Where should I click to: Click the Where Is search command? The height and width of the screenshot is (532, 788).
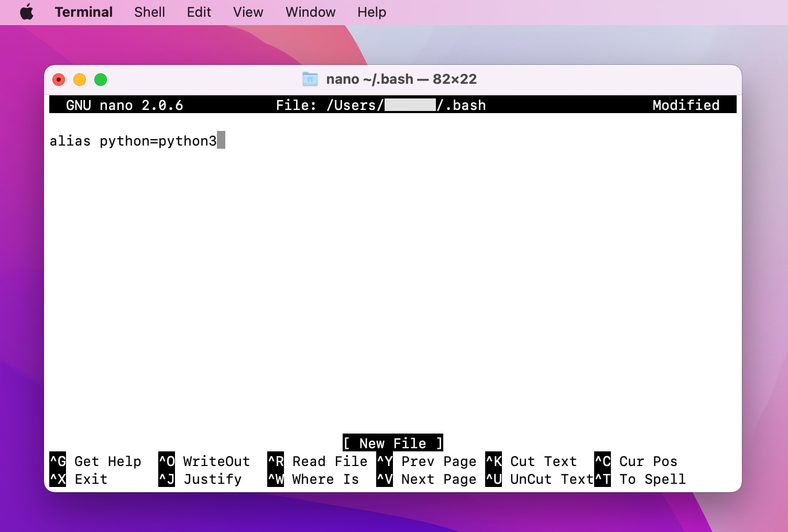point(325,479)
